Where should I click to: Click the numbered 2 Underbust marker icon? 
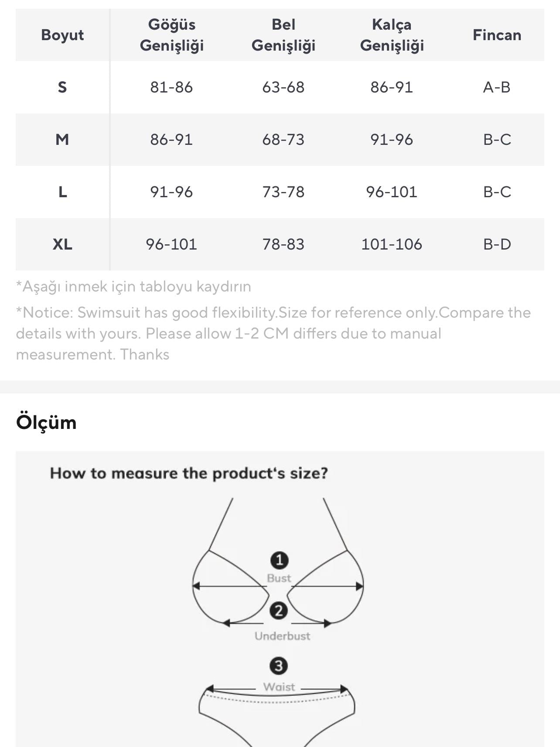click(x=279, y=610)
